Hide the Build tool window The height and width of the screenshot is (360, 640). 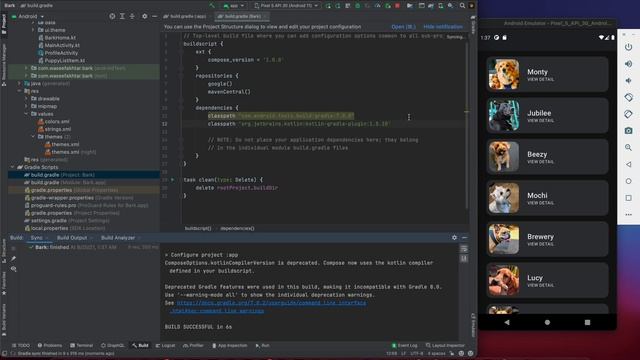(464, 238)
